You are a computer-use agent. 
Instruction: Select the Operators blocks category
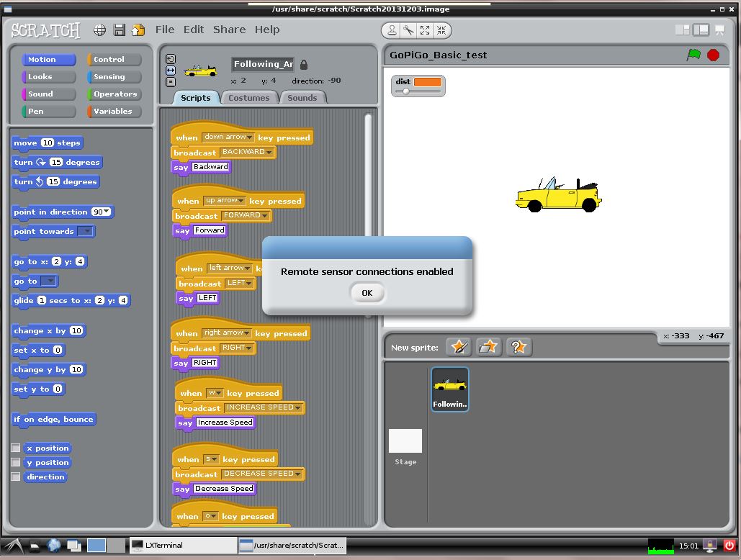coord(114,94)
